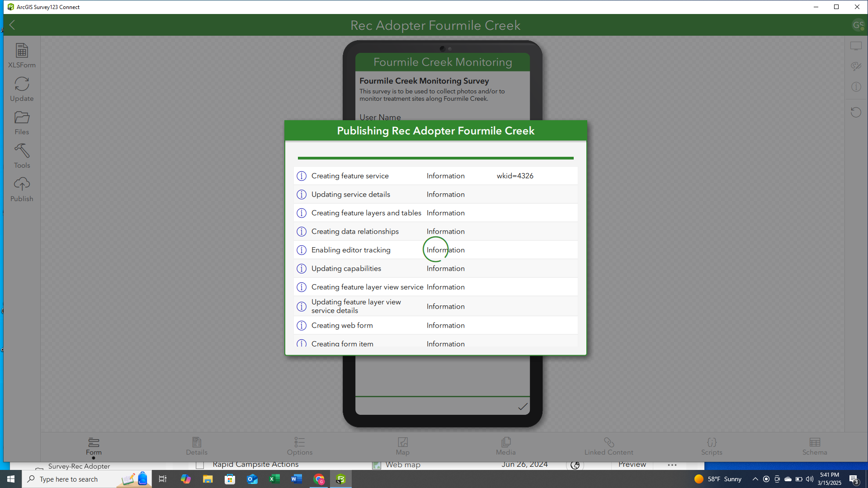Switch to the Linked Content tab
The height and width of the screenshot is (488, 868).
(x=609, y=446)
